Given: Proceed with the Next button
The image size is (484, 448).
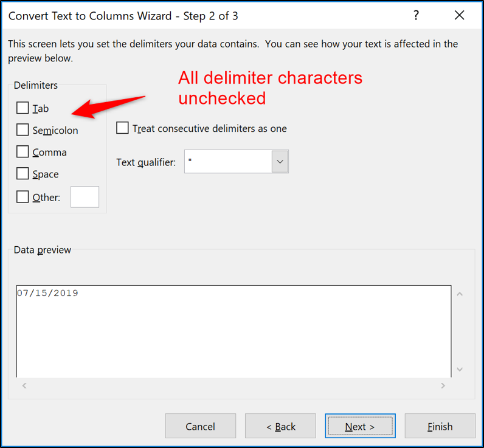Looking at the screenshot, I should [x=360, y=426].
